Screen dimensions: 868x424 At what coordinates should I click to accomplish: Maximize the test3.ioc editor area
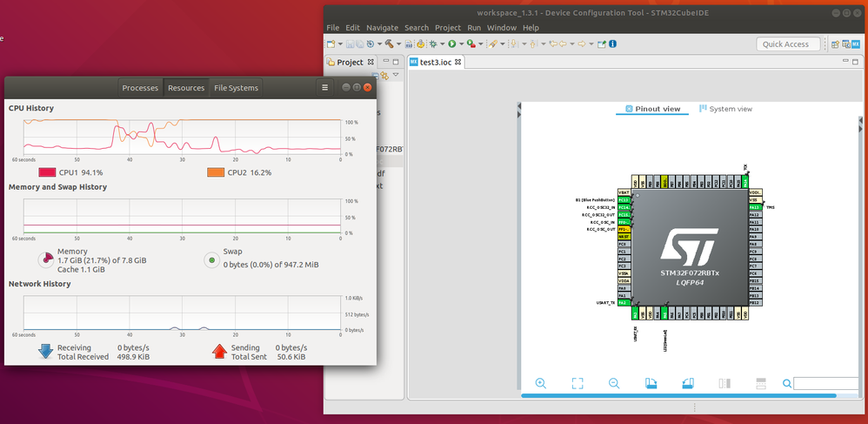click(857, 61)
